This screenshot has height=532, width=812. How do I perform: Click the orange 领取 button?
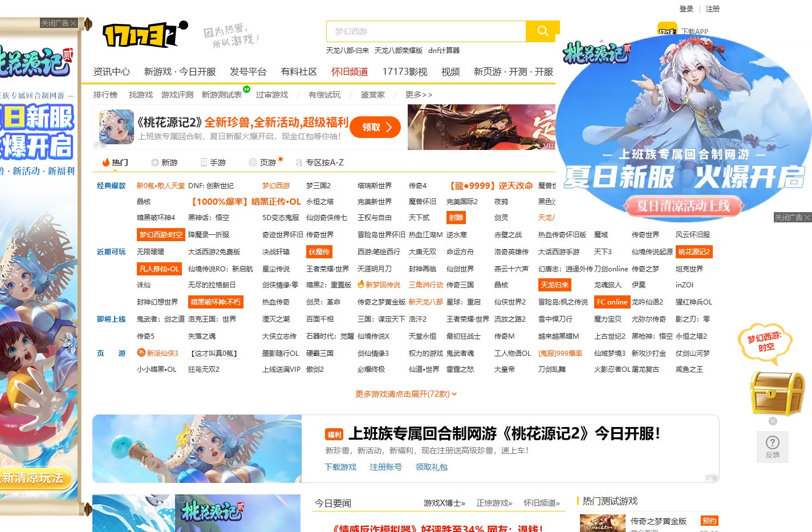375,127
